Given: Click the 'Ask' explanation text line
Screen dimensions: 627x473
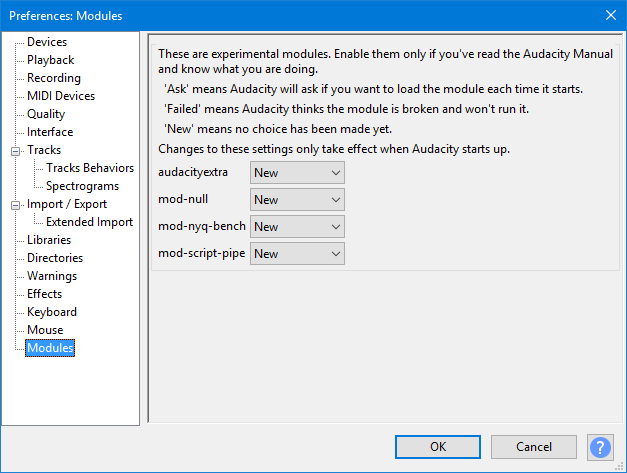Looking at the screenshot, I should tap(373, 89).
